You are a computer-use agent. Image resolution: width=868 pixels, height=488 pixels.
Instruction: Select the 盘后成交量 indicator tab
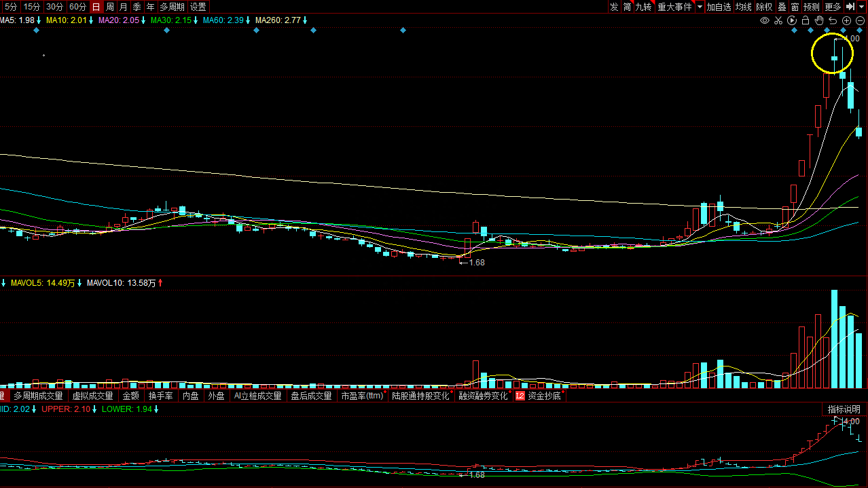312,396
